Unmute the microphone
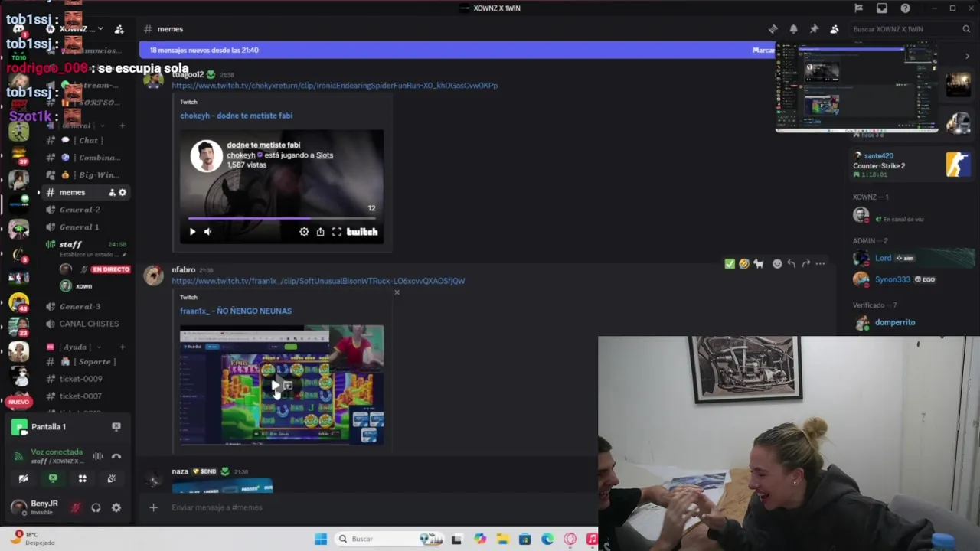Image resolution: width=980 pixels, height=551 pixels. click(x=76, y=507)
